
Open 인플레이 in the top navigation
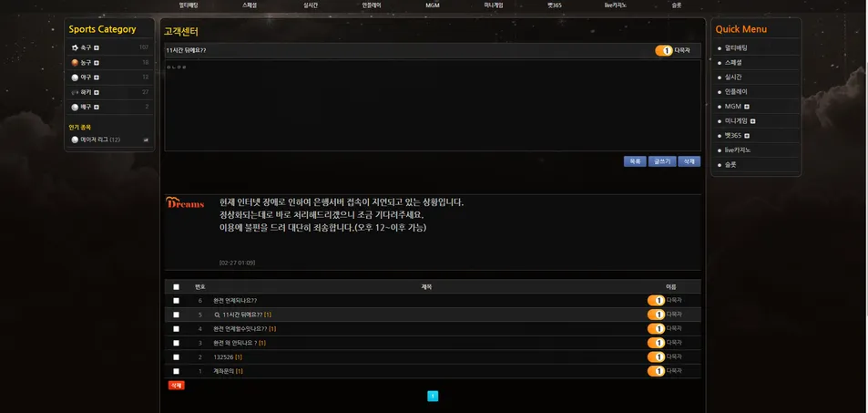pyautogui.click(x=372, y=5)
